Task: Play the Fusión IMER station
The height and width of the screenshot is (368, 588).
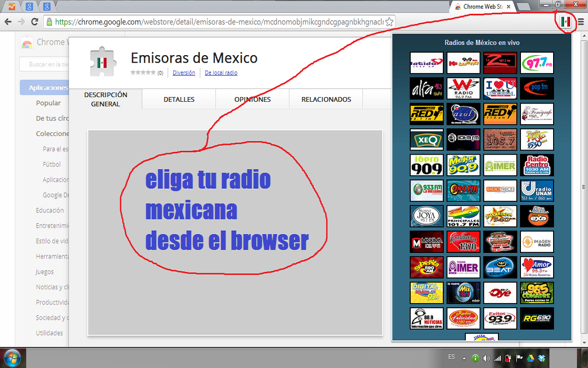Action: click(x=464, y=267)
